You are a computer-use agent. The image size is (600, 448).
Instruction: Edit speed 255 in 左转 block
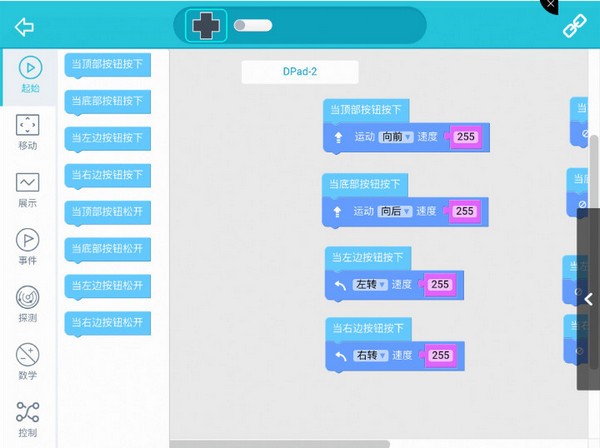click(x=440, y=284)
